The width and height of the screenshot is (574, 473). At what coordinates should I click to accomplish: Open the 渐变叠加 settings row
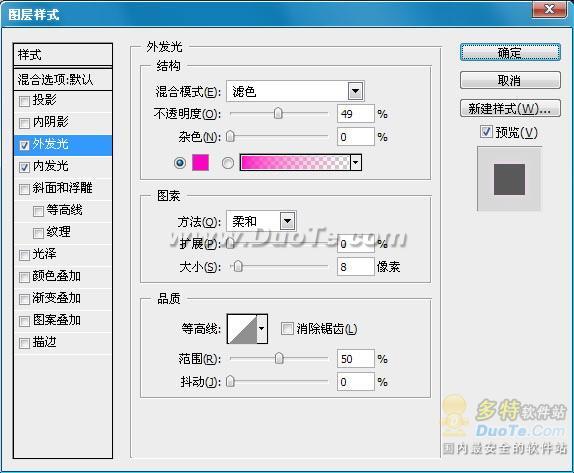63,299
